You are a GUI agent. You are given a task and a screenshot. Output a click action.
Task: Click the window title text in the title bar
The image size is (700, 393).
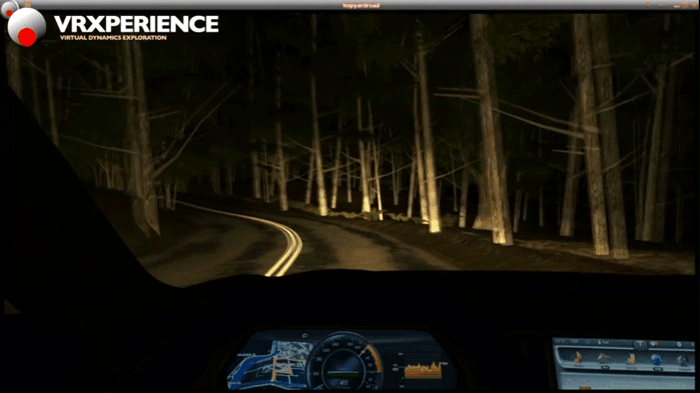pos(361,5)
